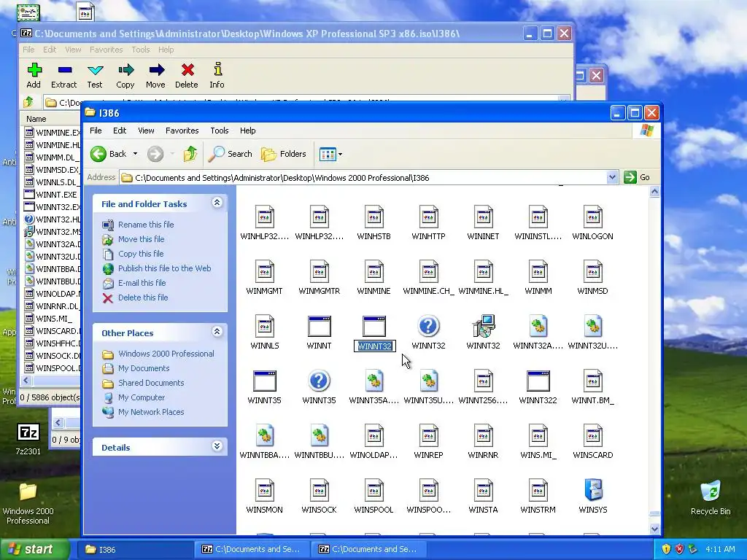Click Publish this file to the Web
The width and height of the screenshot is (747, 560).
(x=164, y=268)
